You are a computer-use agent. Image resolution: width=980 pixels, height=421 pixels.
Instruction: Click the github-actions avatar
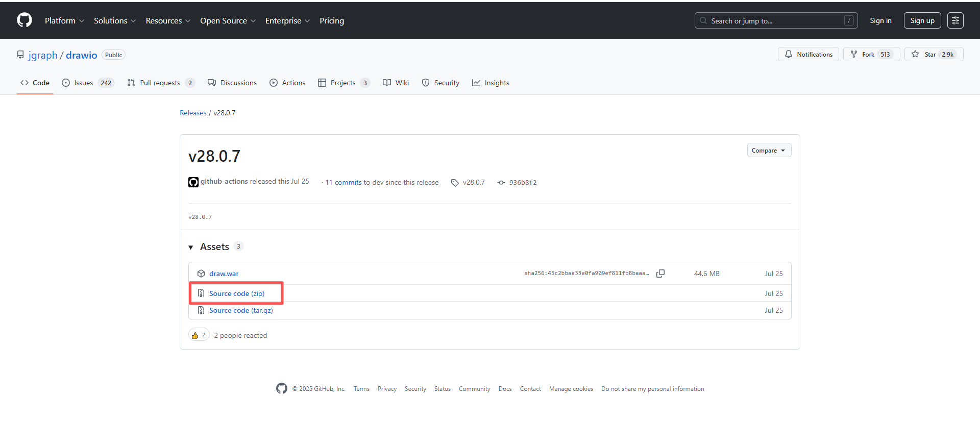[x=193, y=182]
